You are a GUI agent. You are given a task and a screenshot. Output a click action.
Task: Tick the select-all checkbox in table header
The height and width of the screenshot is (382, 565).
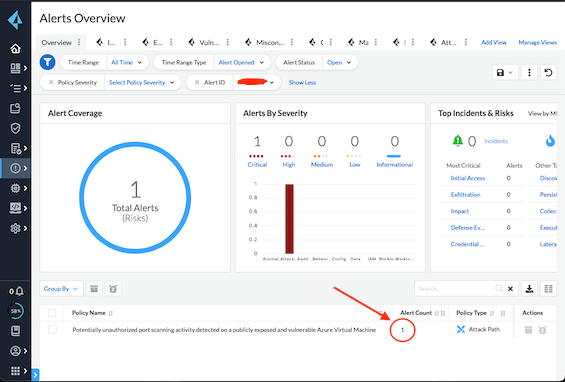pos(52,313)
